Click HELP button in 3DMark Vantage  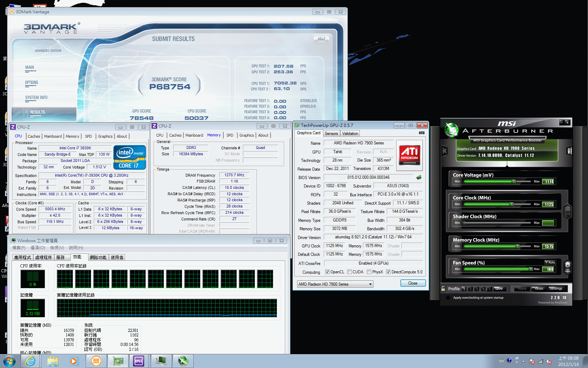(321, 39)
